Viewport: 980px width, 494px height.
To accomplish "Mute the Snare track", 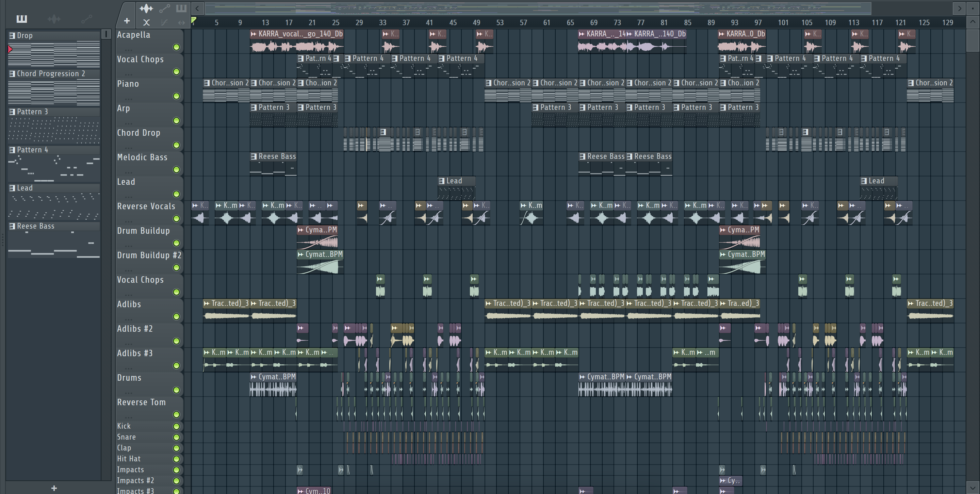I will point(176,437).
